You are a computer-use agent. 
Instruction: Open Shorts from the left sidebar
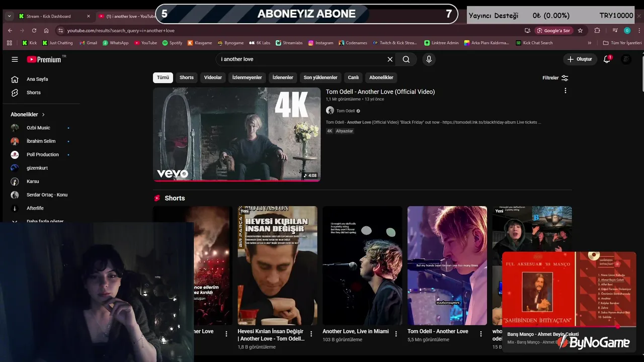33,93
